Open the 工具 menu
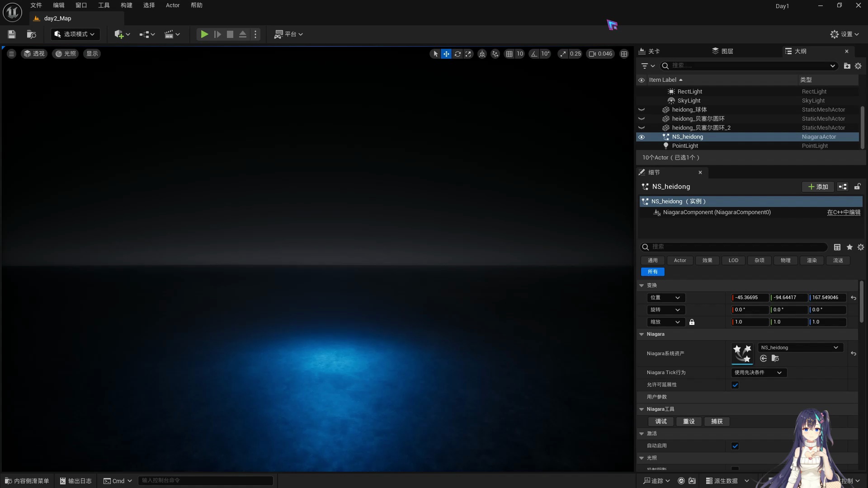This screenshot has width=868, height=488. (x=103, y=5)
